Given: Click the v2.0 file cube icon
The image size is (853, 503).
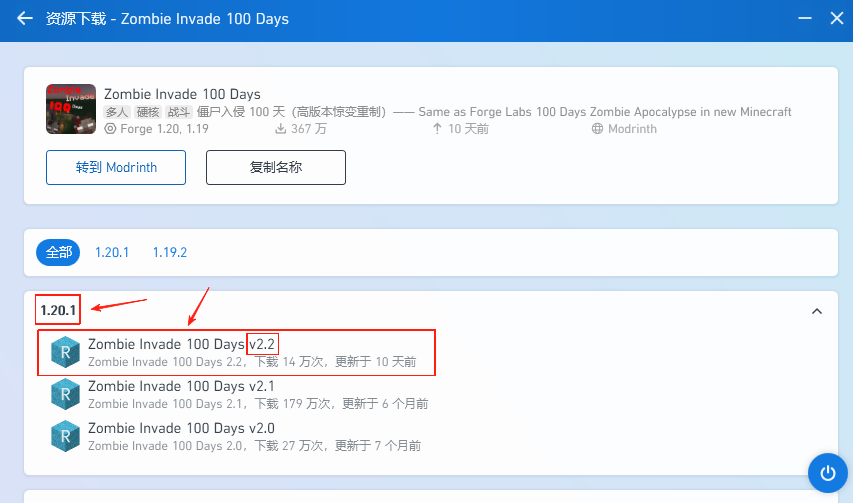Looking at the screenshot, I should pos(66,436).
